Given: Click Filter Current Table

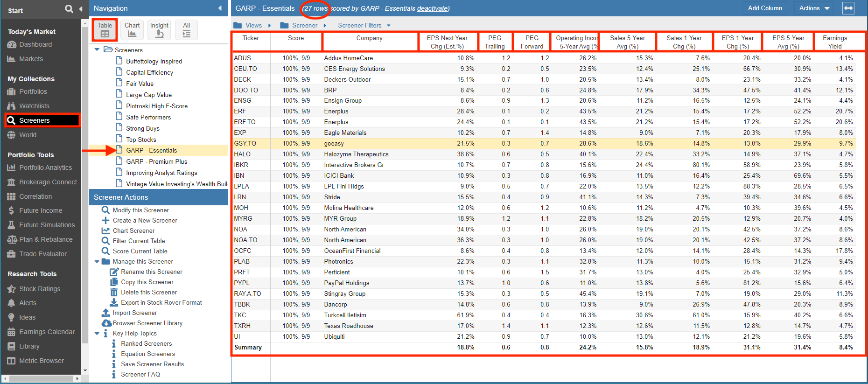Looking at the screenshot, I should coord(139,241).
